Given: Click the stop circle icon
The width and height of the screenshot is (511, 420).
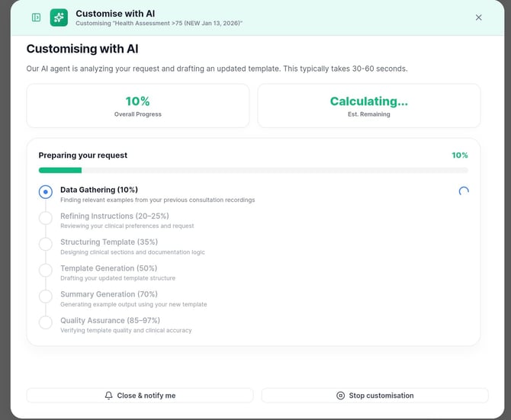Looking at the screenshot, I should (x=341, y=396).
